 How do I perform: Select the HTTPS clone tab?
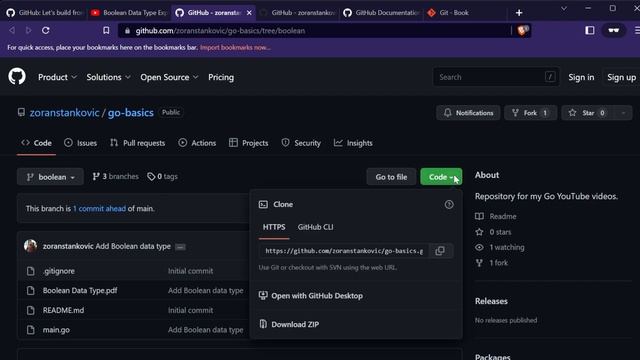[x=274, y=227]
